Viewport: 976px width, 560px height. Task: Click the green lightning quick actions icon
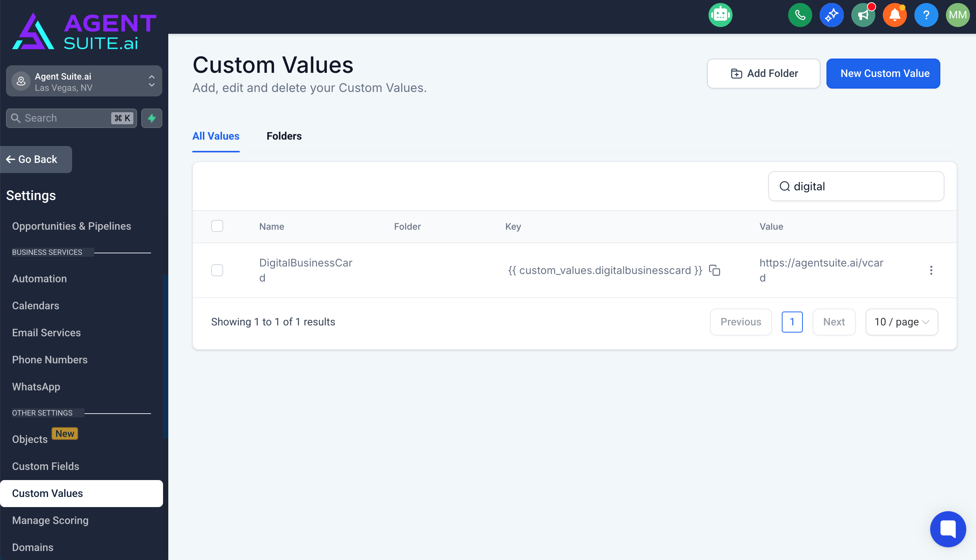click(x=152, y=118)
